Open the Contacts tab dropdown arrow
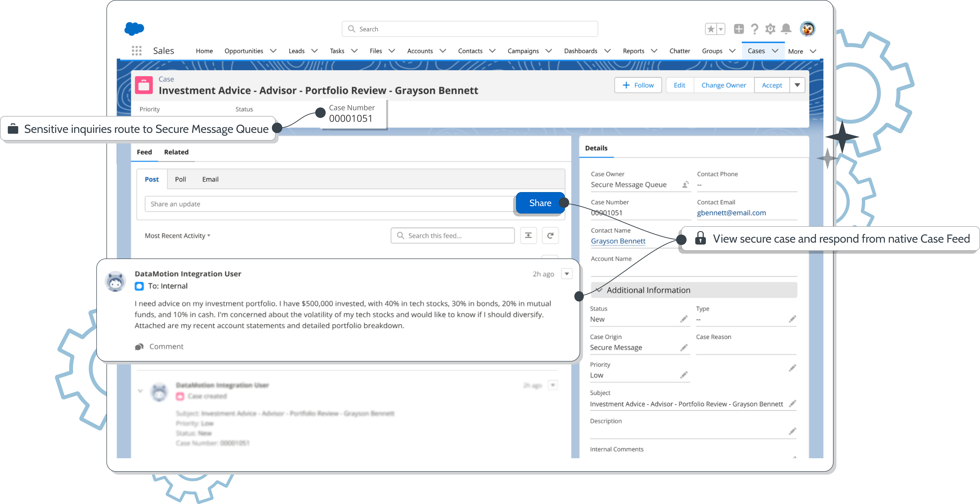980x504 pixels. click(492, 51)
